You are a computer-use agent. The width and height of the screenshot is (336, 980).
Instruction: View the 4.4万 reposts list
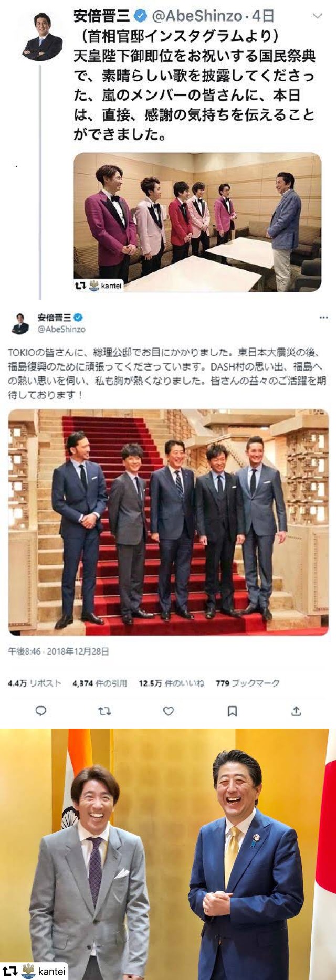35,683
